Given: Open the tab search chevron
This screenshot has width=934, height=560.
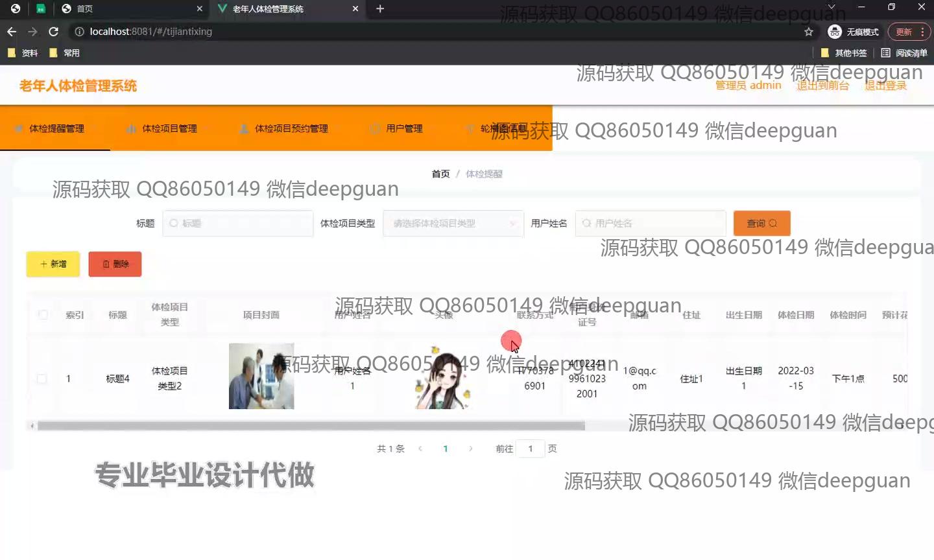Looking at the screenshot, I should 832,8.
